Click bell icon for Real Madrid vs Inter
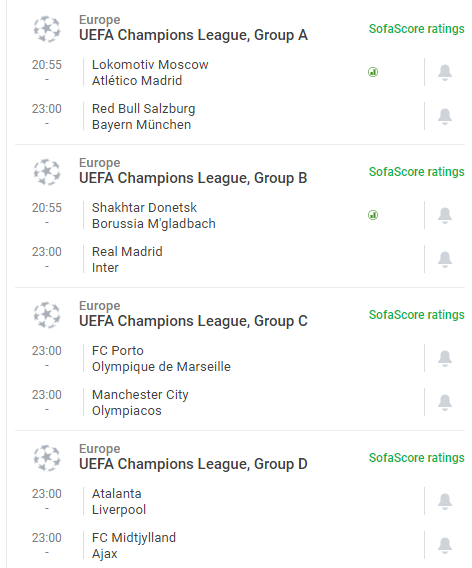This screenshot has height=568, width=472. [444, 259]
